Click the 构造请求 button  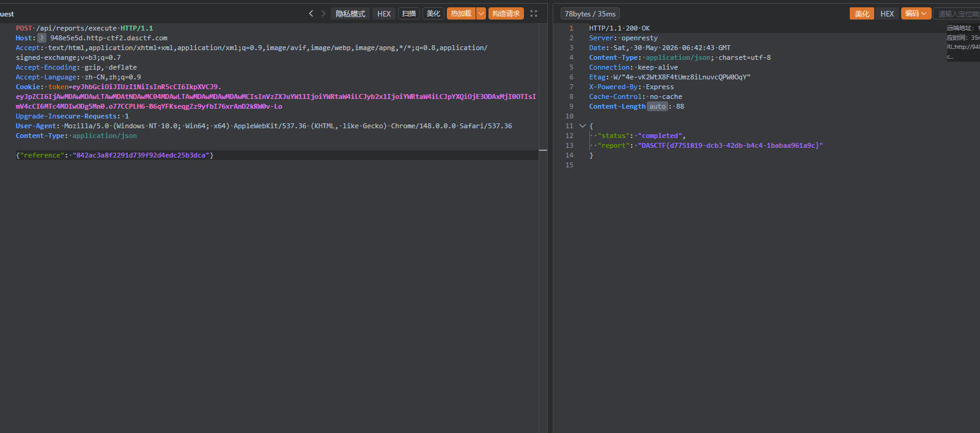tap(506, 13)
